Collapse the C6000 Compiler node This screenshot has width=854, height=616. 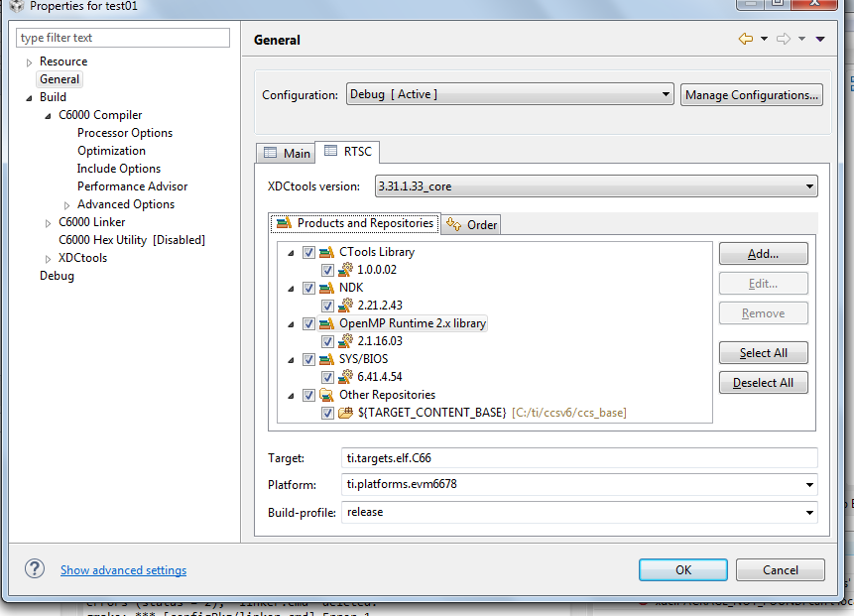pos(48,116)
